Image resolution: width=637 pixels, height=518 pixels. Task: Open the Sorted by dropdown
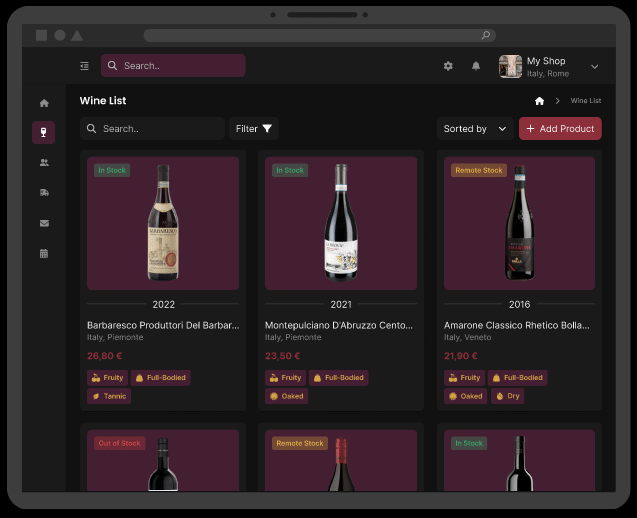pyautogui.click(x=475, y=129)
